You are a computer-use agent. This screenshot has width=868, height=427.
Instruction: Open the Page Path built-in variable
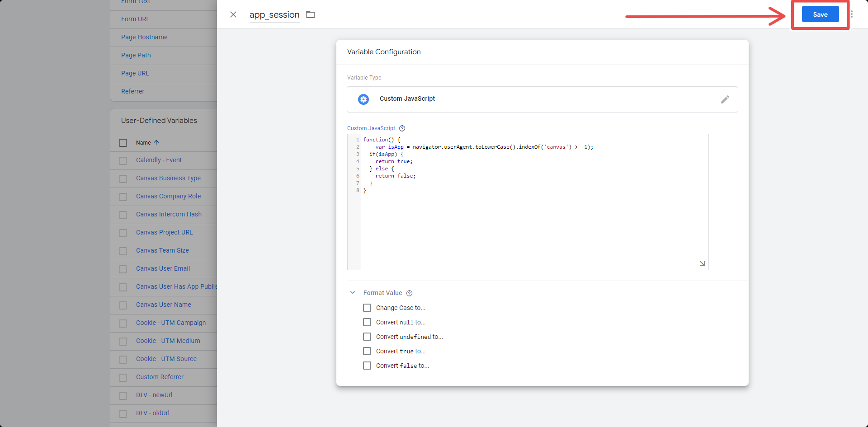[136, 55]
